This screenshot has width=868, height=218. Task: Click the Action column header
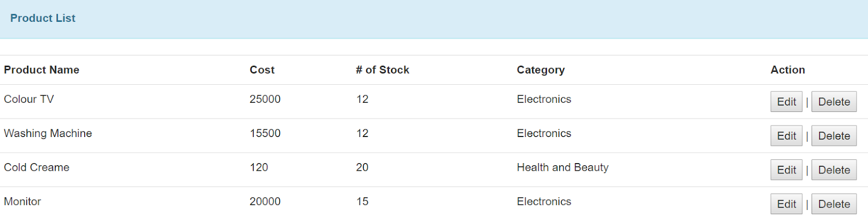(x=788, y=70)
